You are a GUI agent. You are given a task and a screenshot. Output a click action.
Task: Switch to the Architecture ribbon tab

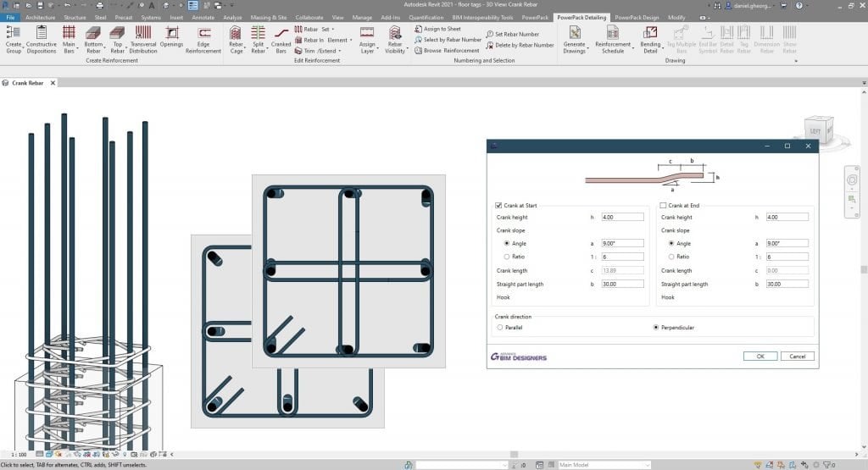click(x=41, y=17)
